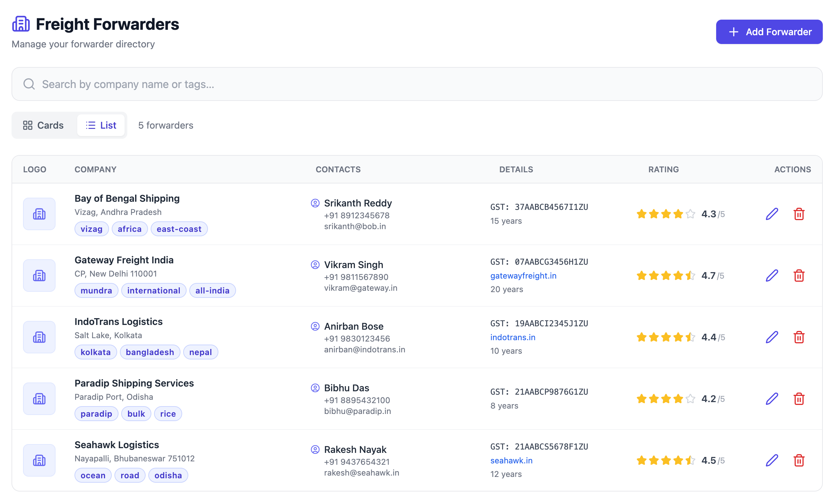Edit the Seahawk Logistics entry
835x504 pixels.
[772, 460]
